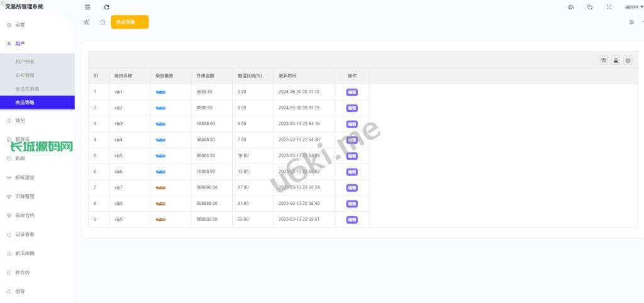The width and height of the screenshot is (644, 303).
Task: Export table data using the export icon
Action: click(616, 60)
